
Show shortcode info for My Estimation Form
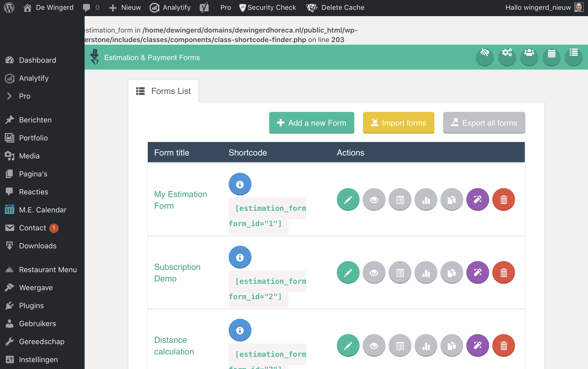coord(240,184)
